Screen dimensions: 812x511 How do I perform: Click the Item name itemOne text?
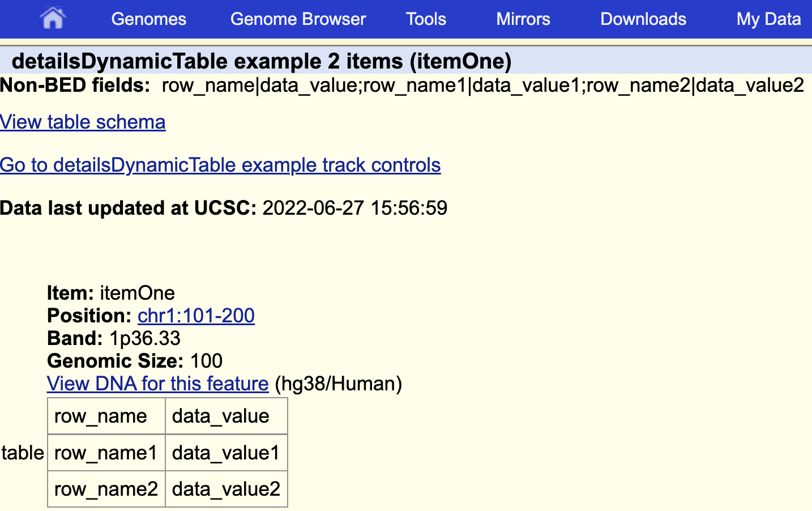pyautogui.click(x=136, y=293)
